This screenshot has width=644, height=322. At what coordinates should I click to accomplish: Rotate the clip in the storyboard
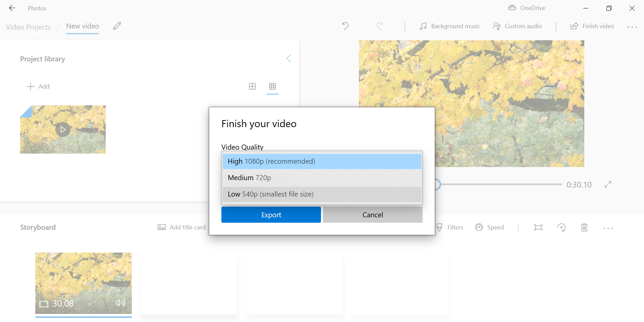click(x=562, y=227)
